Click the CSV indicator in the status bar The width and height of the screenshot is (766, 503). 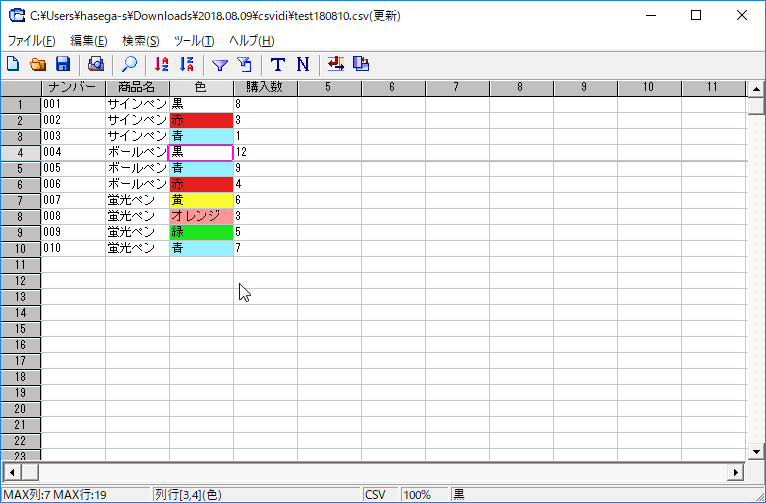381,495
